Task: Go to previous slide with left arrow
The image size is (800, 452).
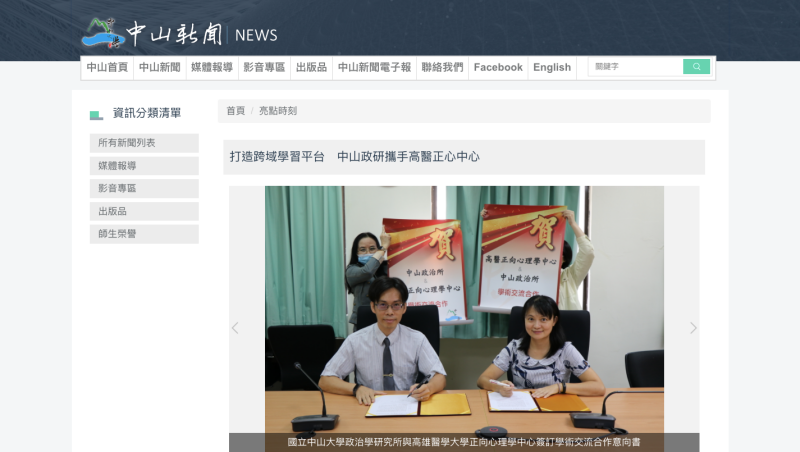Action: click(235, 328)
